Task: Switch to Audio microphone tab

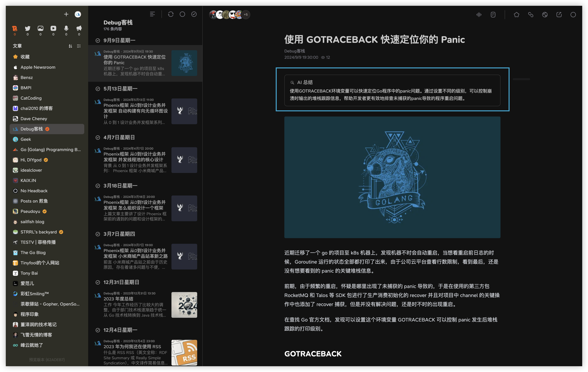Action: click(x=66, y=28)
